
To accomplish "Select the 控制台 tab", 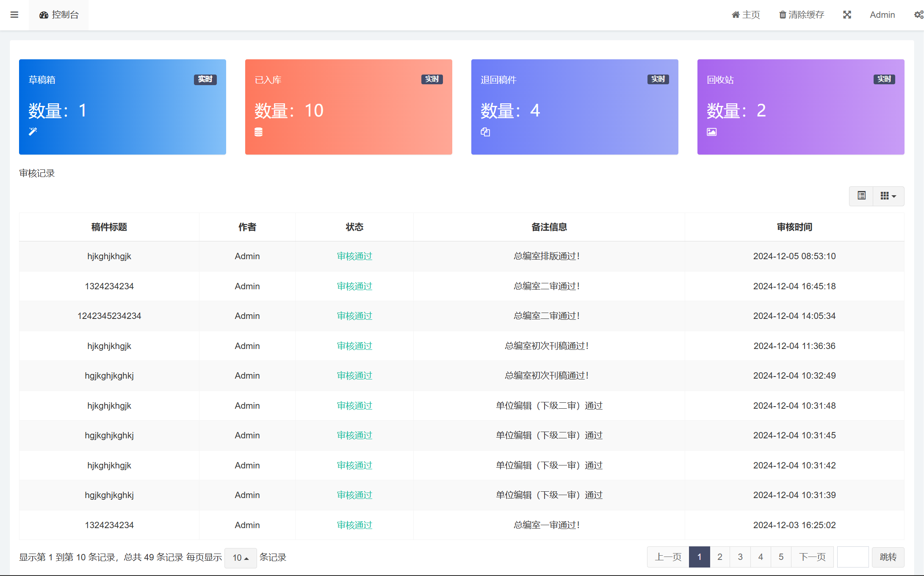I will tap(59, 15).
